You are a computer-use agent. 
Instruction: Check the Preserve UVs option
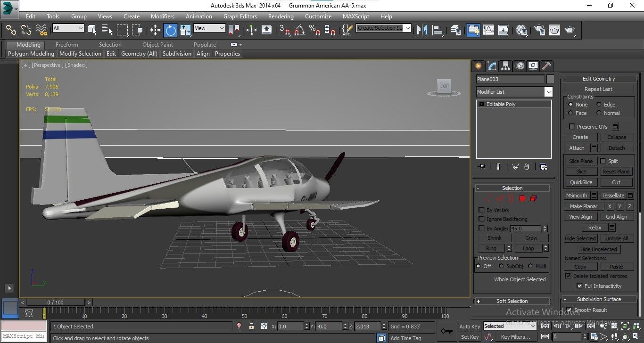[x=572, y=127]
